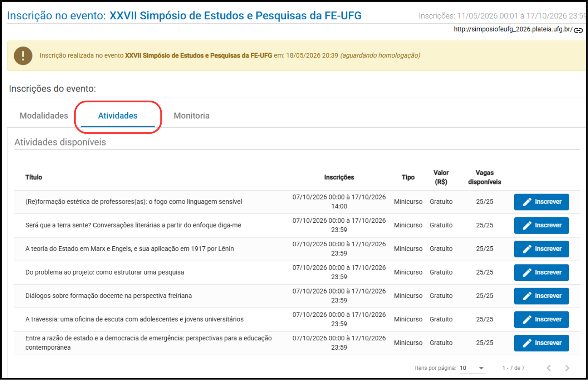Image resolution: width=588 pixels, height=380 pixels.
Task: Open the items per page dropdown
Action: [x=472, y=368]
